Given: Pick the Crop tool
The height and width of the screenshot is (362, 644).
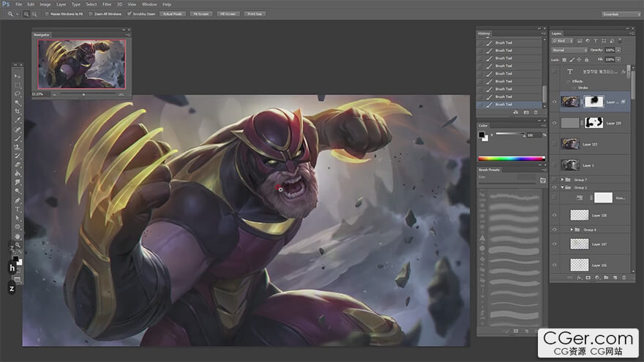Looking at the screenshot, I should (x=18, y=111).
